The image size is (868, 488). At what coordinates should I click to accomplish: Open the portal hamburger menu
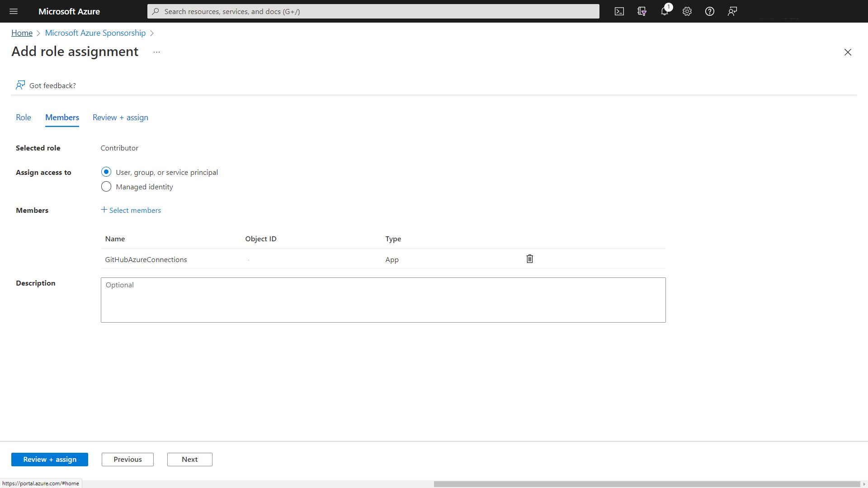point(14,11)
